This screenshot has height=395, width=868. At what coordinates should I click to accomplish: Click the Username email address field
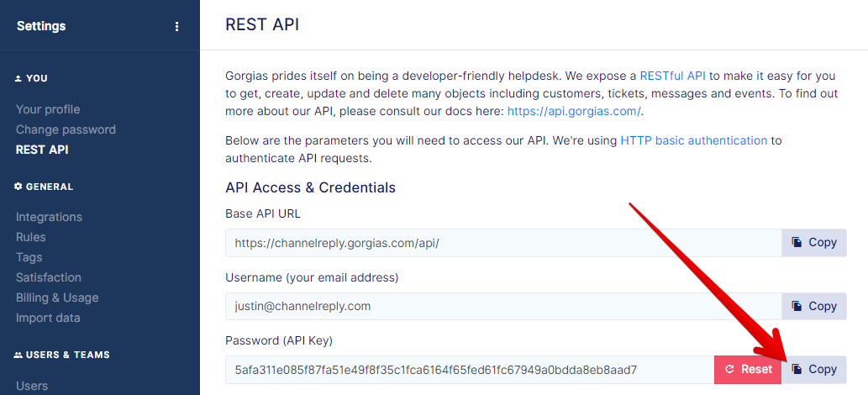[x=503, y=307]
